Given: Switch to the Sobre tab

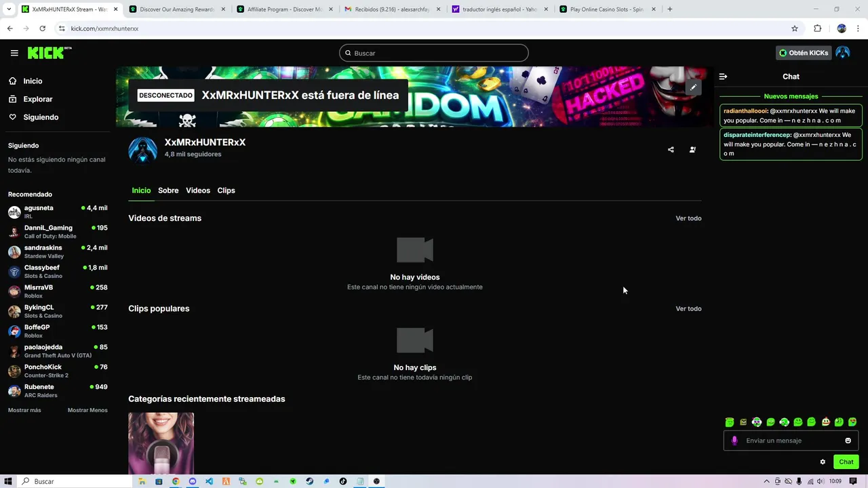Looking at the screenshot, I should click(x=168, y=190).
